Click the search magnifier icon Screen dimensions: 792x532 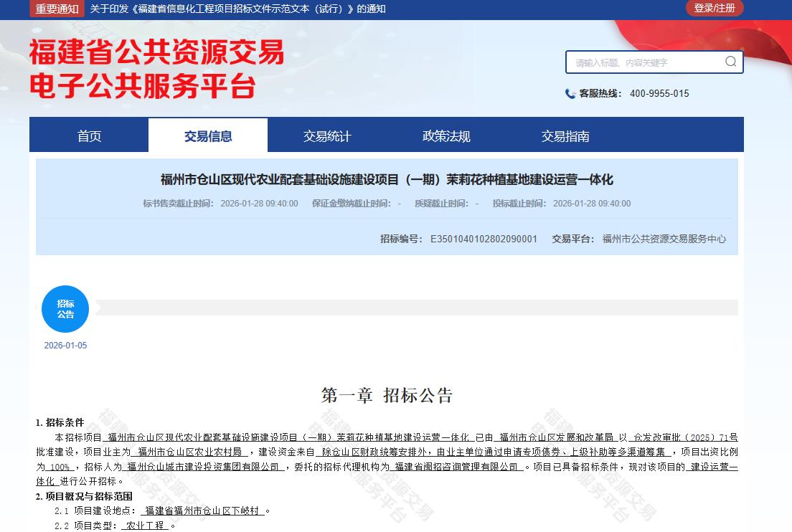coord(730,62)
